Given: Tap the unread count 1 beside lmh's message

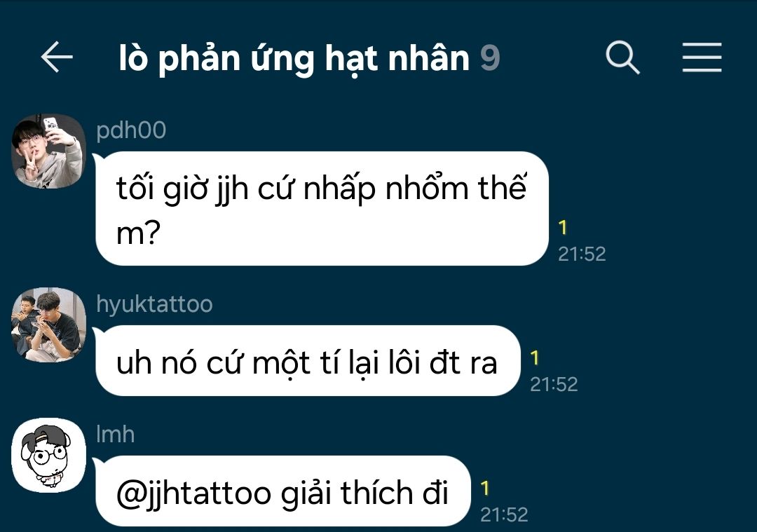Looking at the screenshot, I should (x=485, y=488).
